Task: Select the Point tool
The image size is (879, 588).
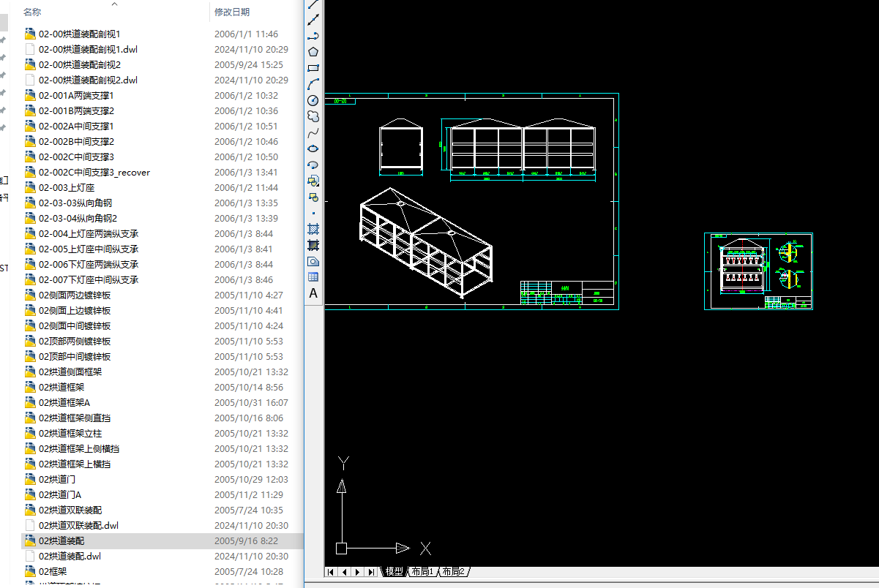Action: 313,213
